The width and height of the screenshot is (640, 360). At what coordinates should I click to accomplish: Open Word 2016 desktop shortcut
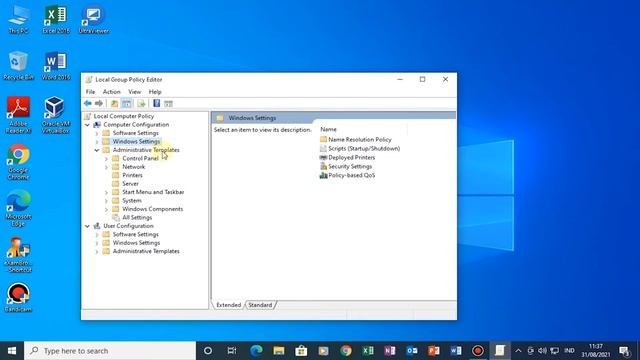[56, 66]
